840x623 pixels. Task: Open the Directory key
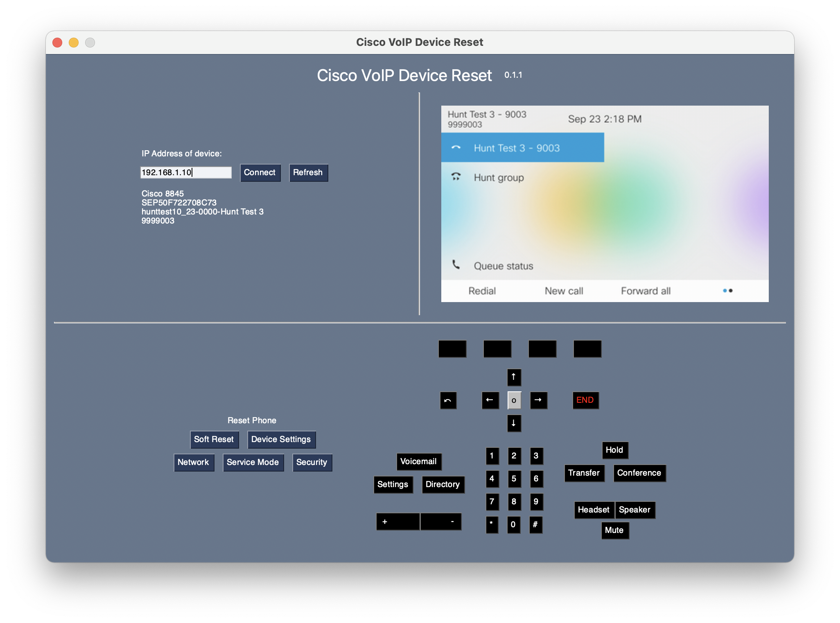coord(443,484)
